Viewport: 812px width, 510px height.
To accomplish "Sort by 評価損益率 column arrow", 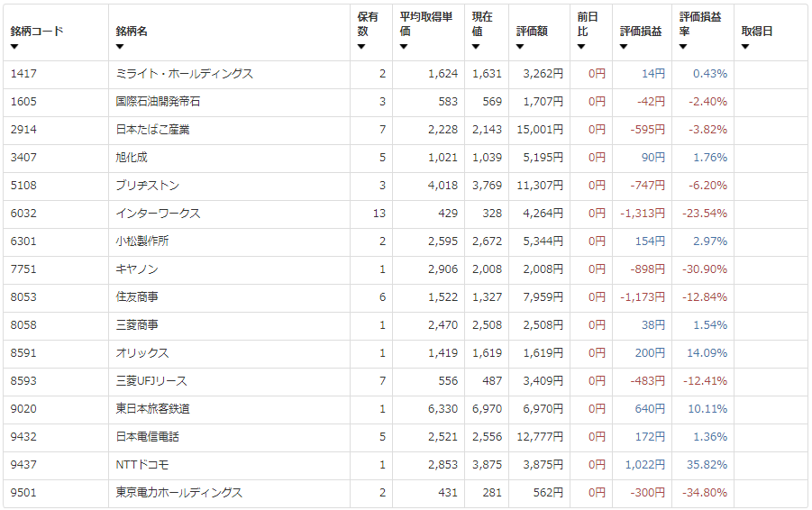I will [683, 47].
